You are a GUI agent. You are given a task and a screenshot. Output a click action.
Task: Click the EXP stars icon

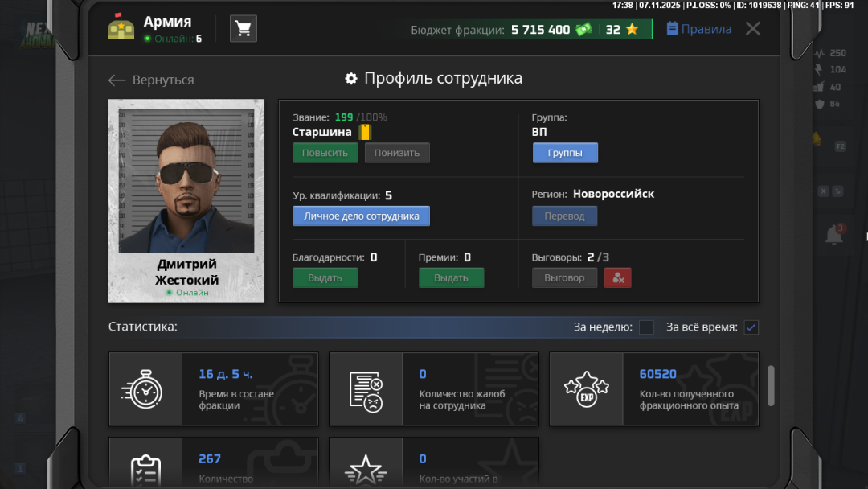coord(586,389)
